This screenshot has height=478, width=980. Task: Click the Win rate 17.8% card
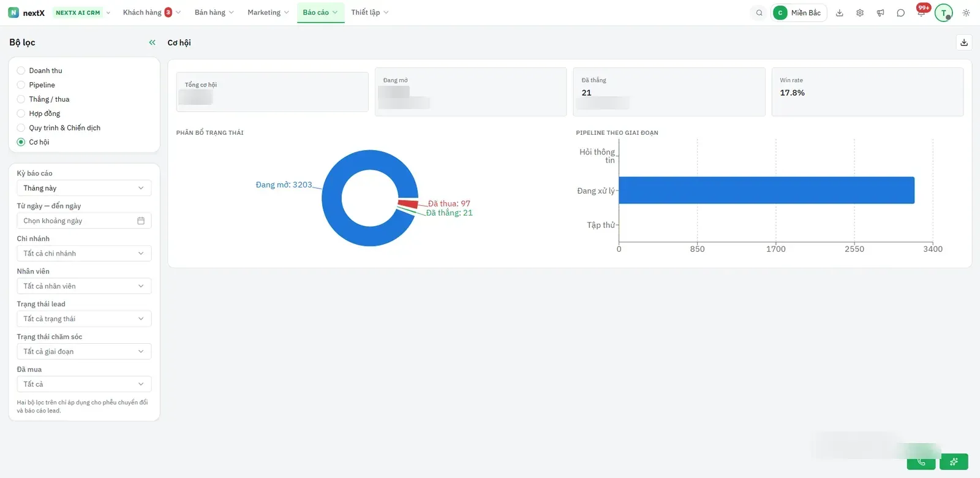point(867,92)
